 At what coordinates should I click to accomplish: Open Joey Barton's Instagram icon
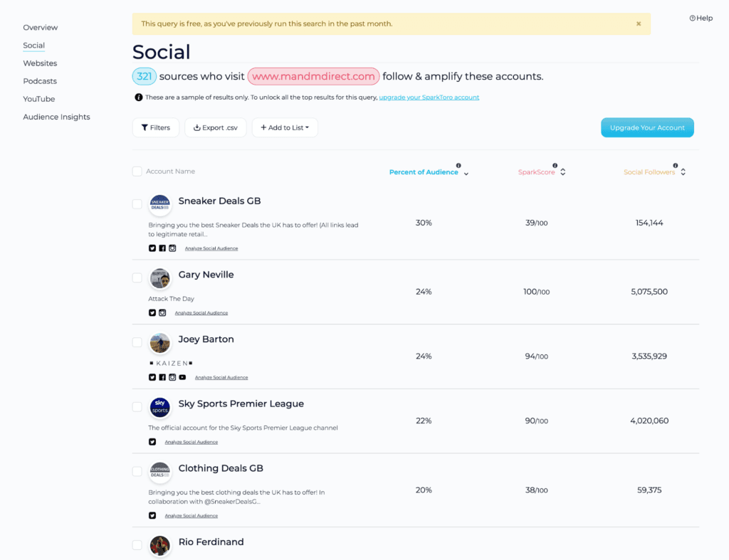pyautogui.click(x=172, y=377)
